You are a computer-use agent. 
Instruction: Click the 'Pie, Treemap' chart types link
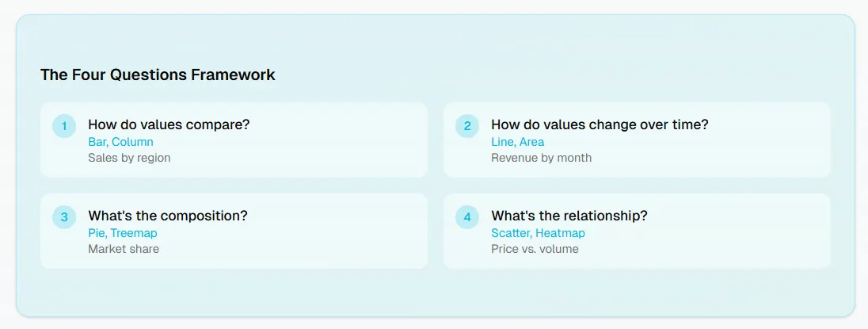[122, 233]
